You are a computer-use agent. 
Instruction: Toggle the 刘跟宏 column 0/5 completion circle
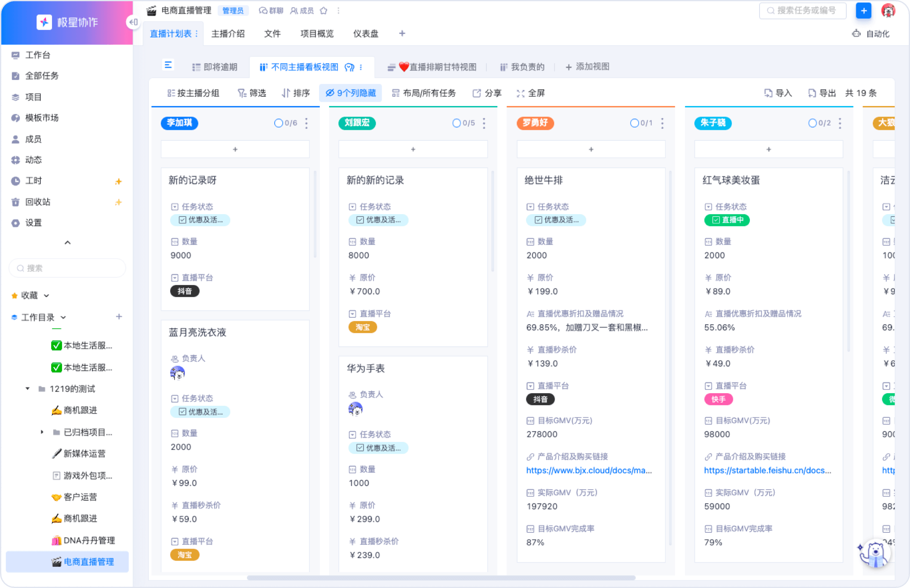pos(456,123)
